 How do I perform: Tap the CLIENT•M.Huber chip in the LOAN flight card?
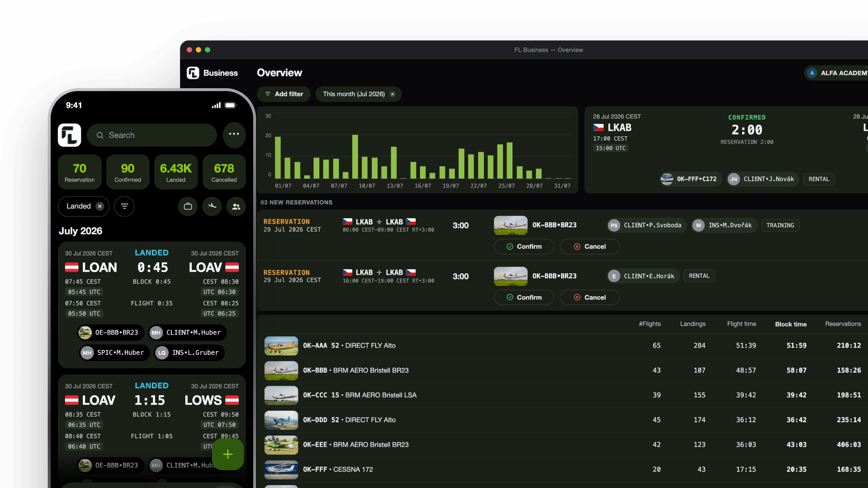(x=187, y=333)
